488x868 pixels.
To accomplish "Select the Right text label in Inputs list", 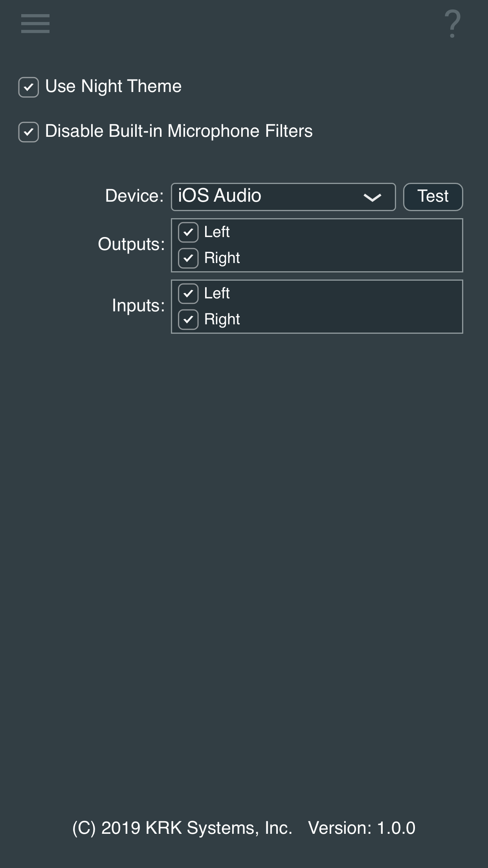I will point(222,319).
